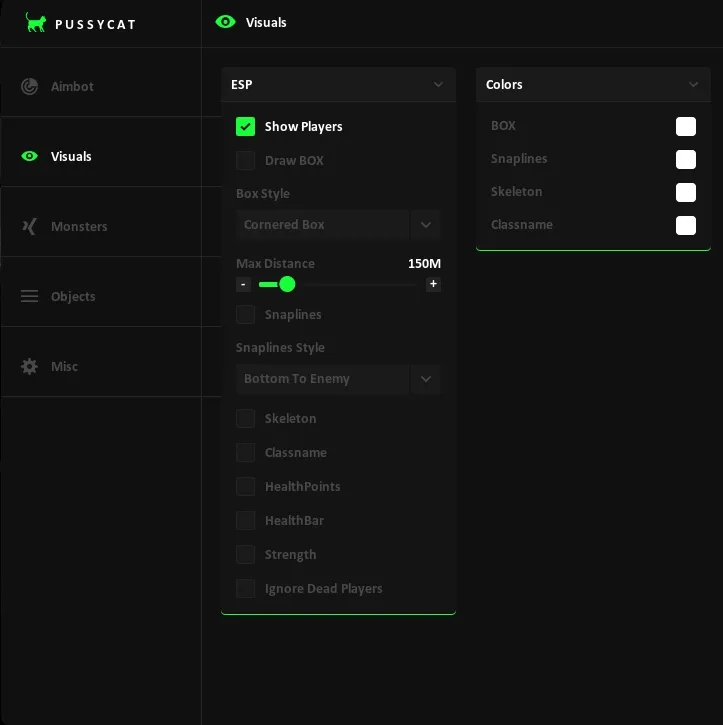Click the eye icon beside Visuals in the sidebar
The height and width of the screenshot is (725, 723).
tap(30, 156)
